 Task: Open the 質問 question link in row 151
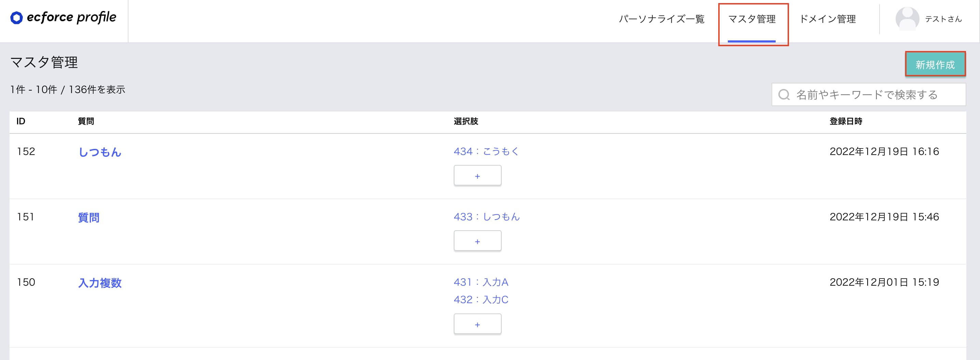coord(89,218)
